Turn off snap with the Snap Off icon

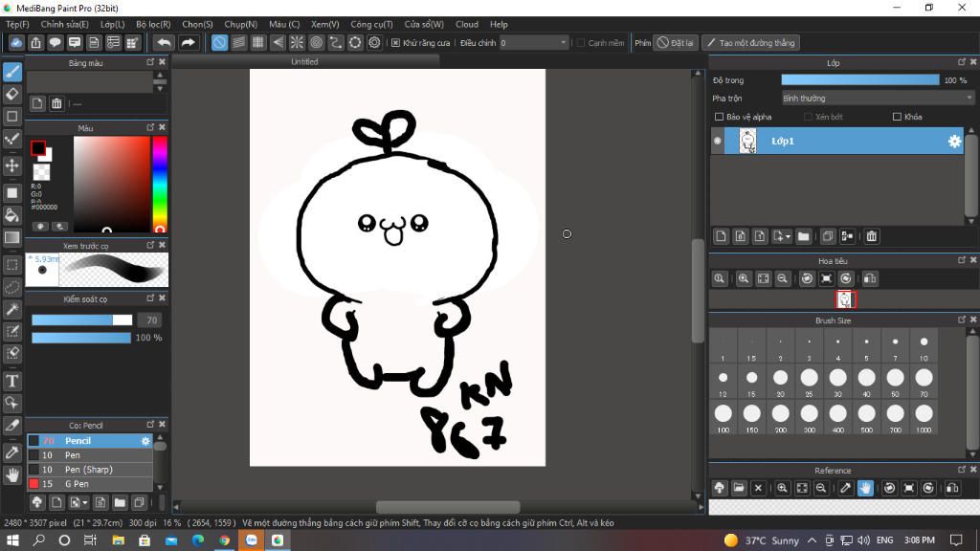pos(219,42)
